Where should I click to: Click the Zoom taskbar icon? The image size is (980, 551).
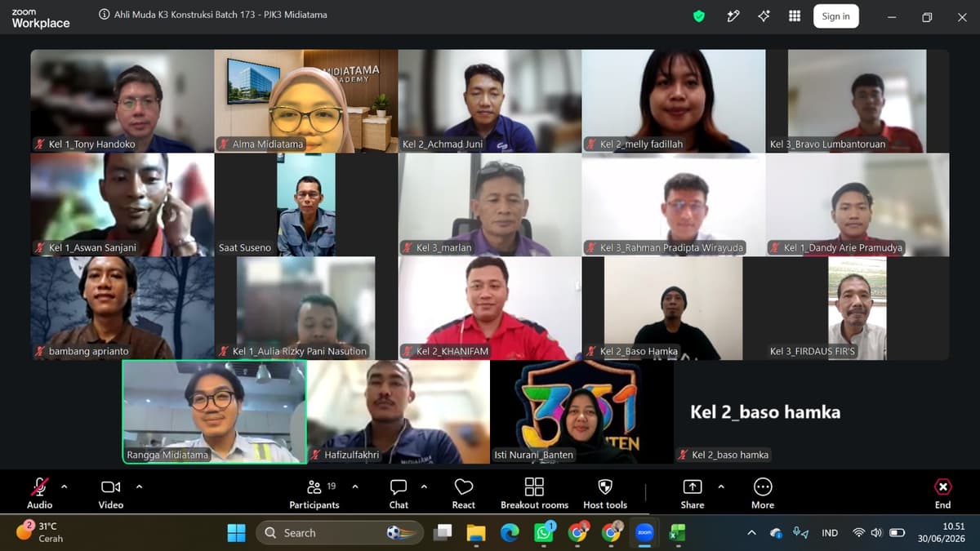644,533
